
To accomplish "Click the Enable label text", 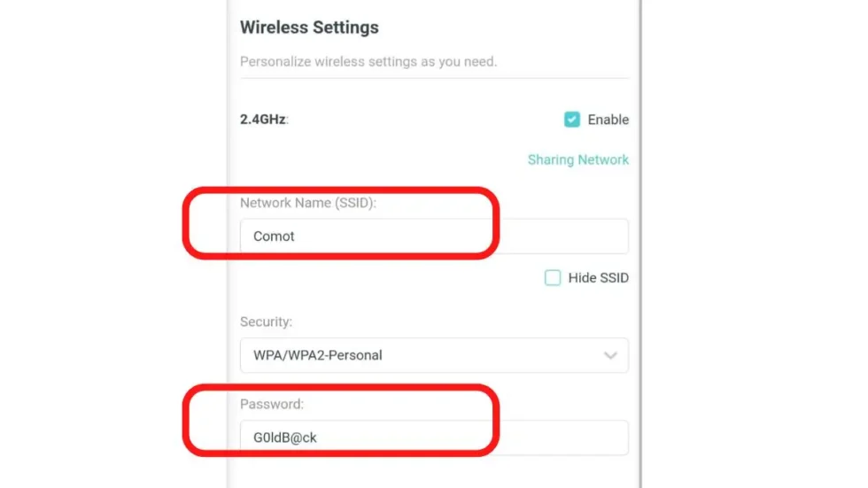I will click(608, 120).
